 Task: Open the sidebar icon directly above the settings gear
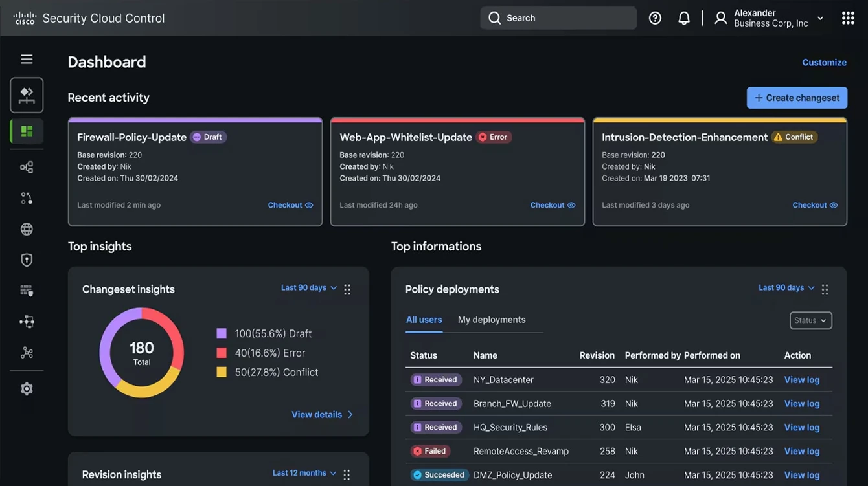click(27, 353)
